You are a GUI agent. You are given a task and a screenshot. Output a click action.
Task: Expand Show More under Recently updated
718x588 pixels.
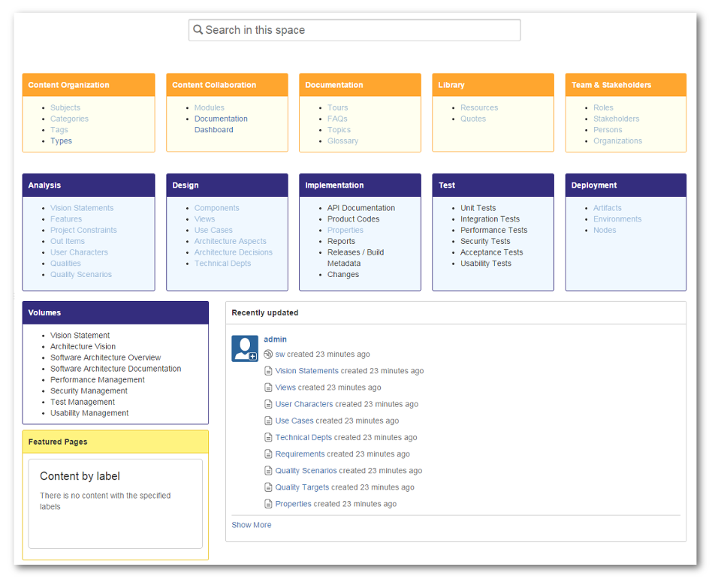pyautogui.click(x=251, y=524)
